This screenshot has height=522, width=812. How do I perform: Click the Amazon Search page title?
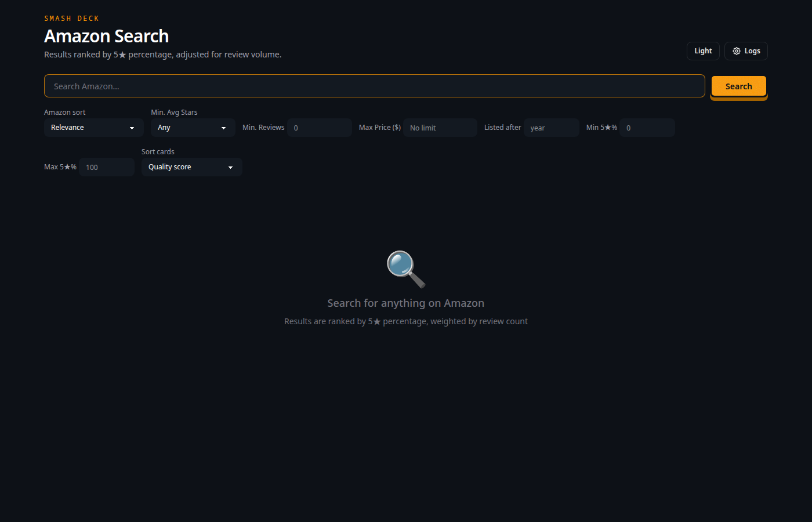[x=107, y=36]
